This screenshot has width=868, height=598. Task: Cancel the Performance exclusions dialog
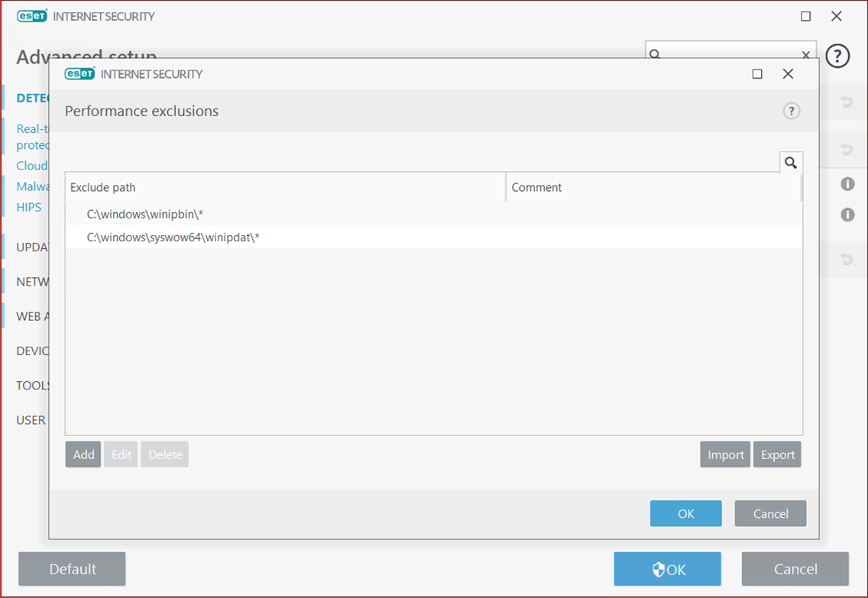coord(770,513)
